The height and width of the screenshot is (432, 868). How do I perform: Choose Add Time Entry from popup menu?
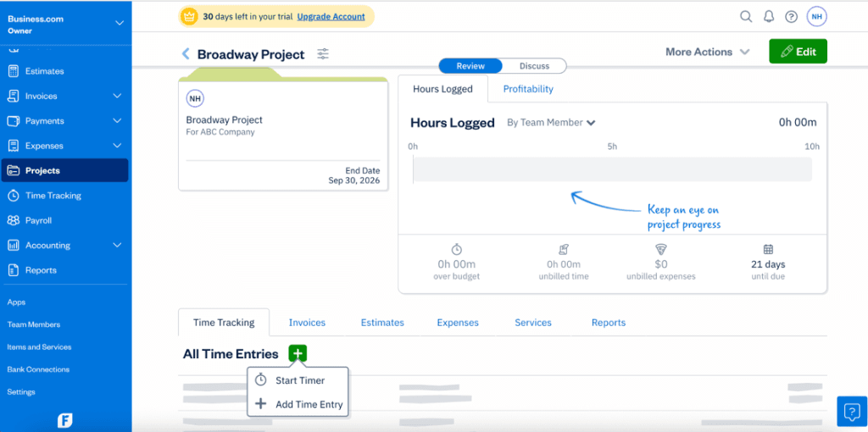click(x=298, y=404)
